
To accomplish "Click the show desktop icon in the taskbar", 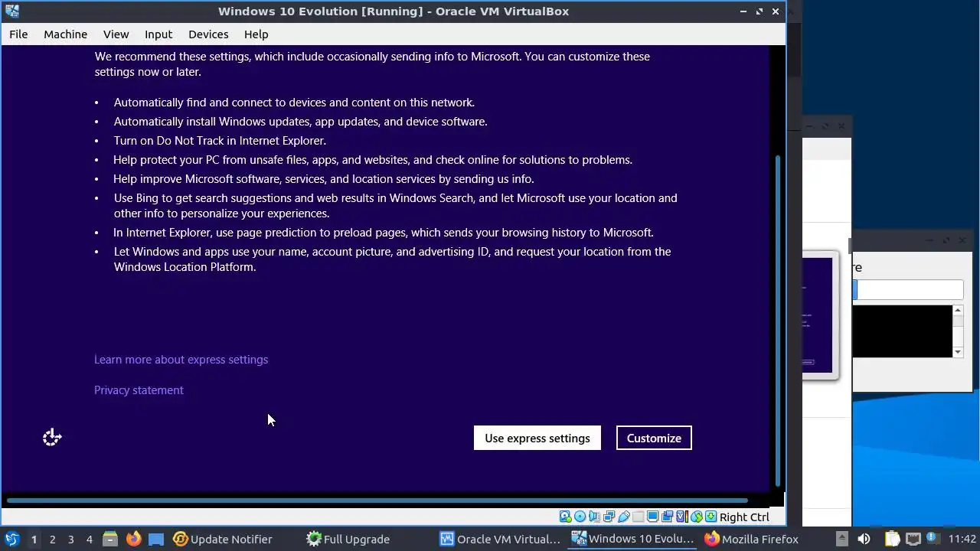I will (156, 539).
